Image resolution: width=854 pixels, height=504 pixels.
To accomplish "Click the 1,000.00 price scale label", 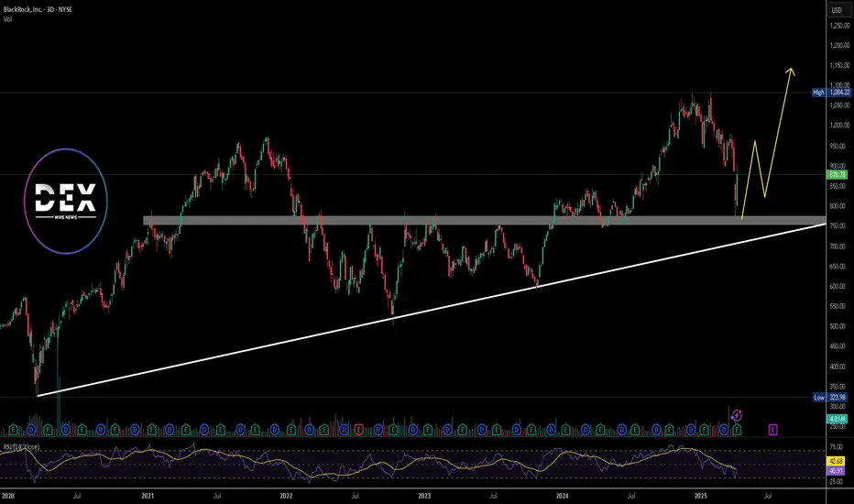I will (x=840, y=126).
